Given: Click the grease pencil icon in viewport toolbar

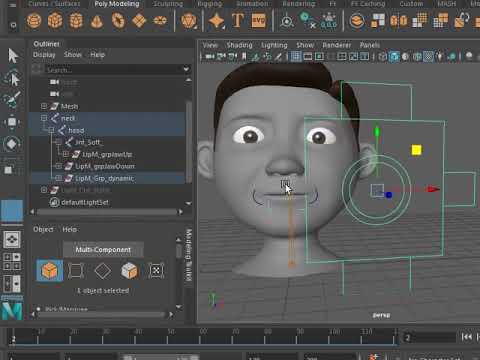Looking at the screenshot, I should coord(278,57).
